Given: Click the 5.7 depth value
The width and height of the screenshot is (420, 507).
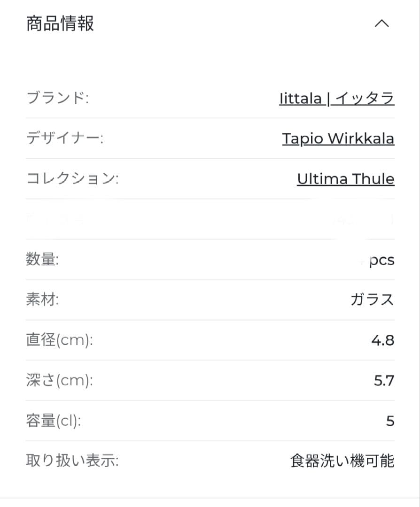Looking at the screenshot, I should pos(384,381).
